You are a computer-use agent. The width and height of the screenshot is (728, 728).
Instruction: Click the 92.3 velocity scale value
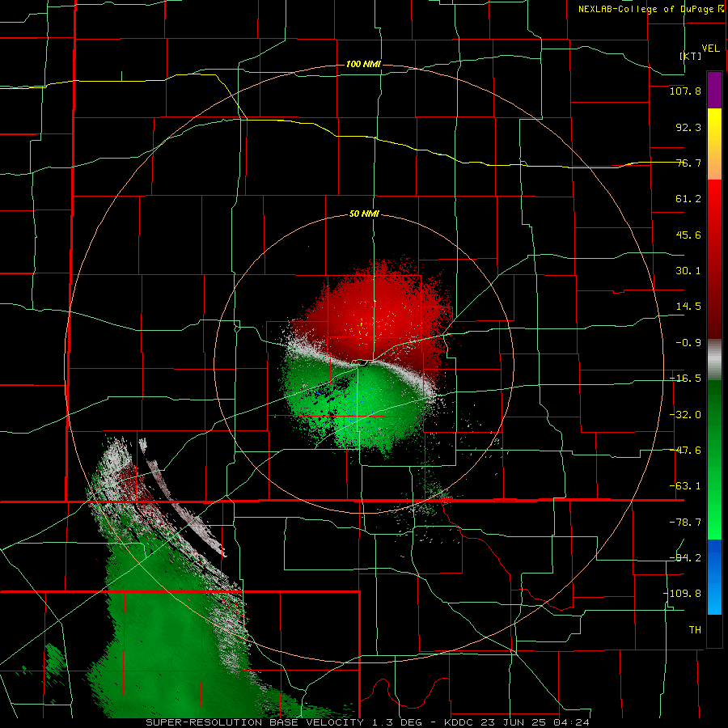click(688, 127)
